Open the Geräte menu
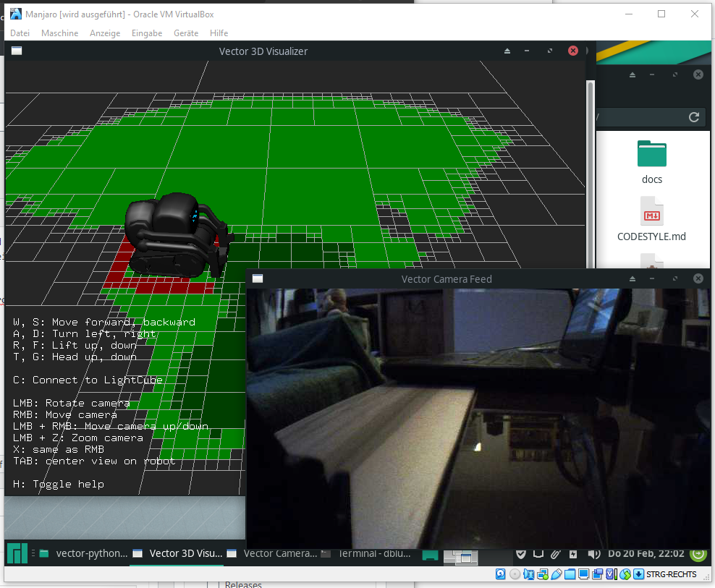The width and height of the screenshot is (715, 588). pos(186,33)
